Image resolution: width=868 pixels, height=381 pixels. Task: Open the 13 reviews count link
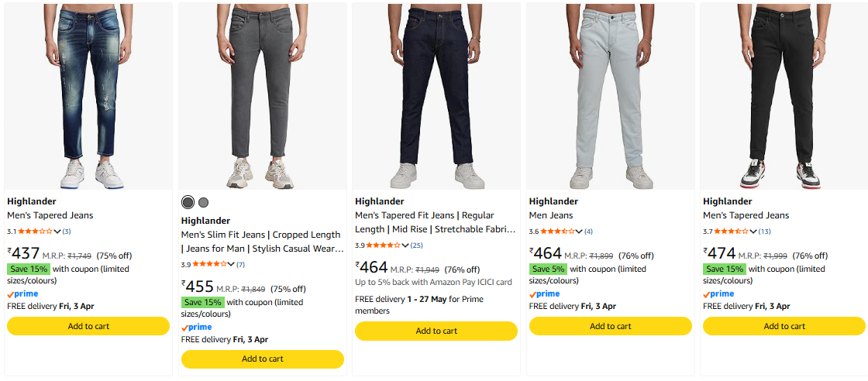(x=765, y=232)
